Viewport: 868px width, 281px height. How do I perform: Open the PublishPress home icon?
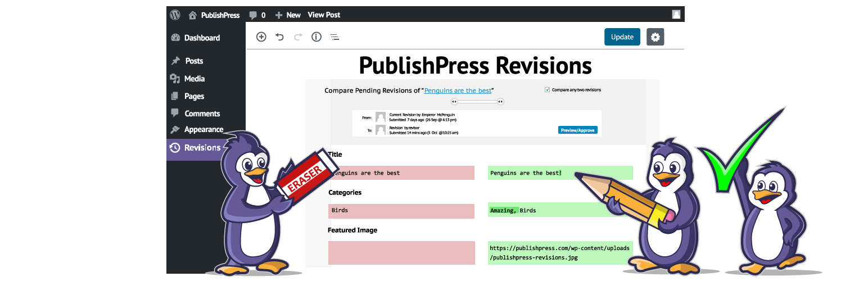tap(193, 15)
